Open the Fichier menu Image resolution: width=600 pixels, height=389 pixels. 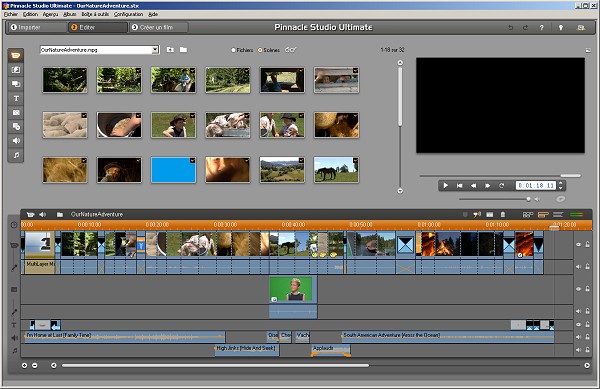coord(11,14)
